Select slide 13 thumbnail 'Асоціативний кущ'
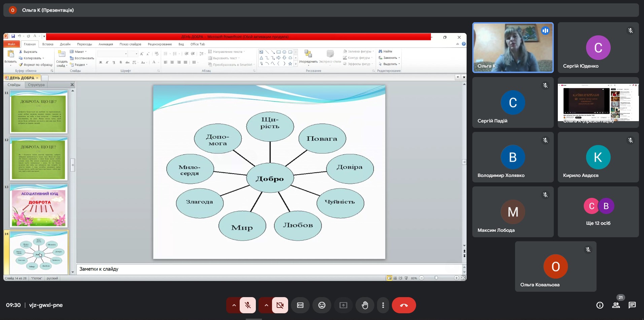 point(39,206)
